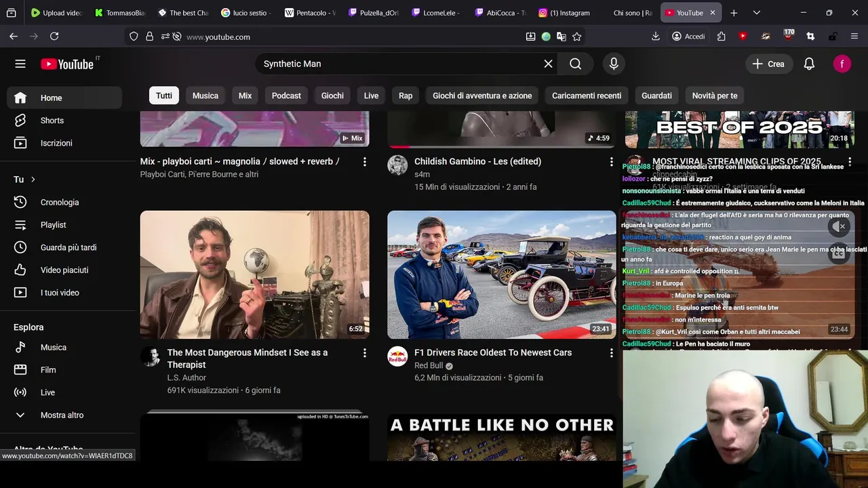
Task: Select Giochi di avventura e azione chip
Action: coord(482,96)
